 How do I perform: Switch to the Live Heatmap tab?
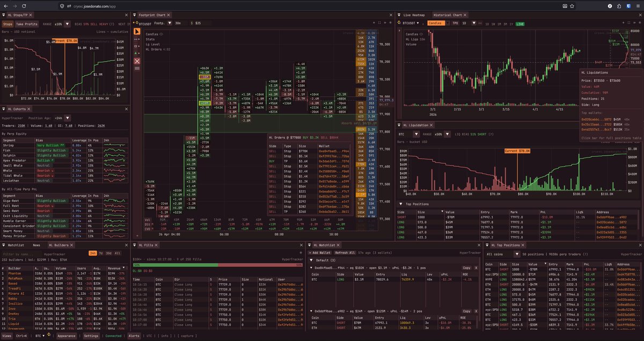coord(414,15)
